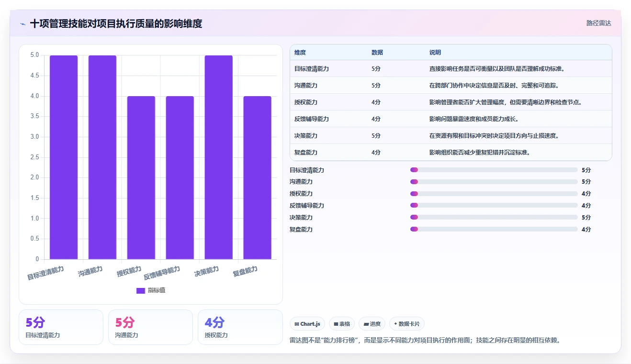This screenshot has height=364, width=631.
Task: Click the x-axis label 反馈辅导能力
Action: click(x=162, y=273)
